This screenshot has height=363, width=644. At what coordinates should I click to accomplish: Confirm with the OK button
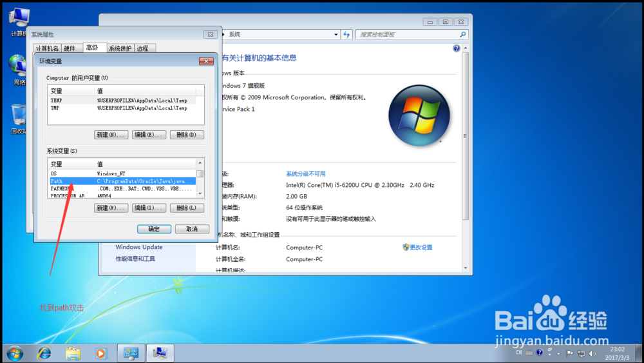coord(154,229)
